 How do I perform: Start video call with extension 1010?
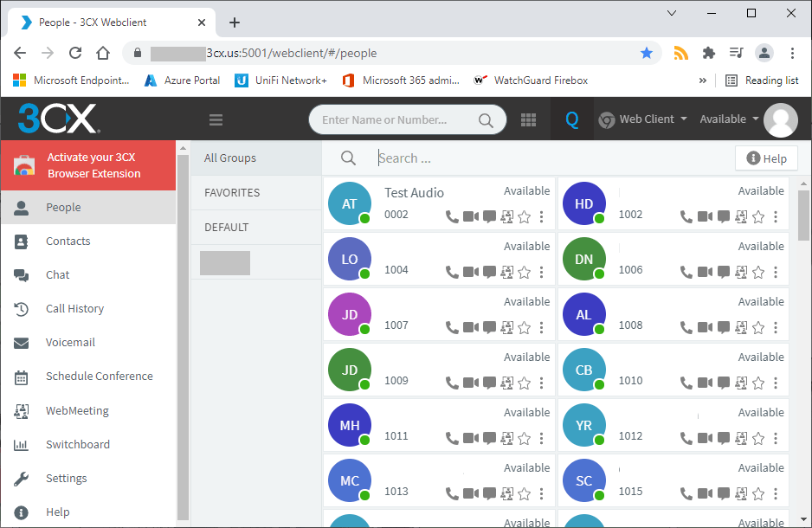point(705,383)
